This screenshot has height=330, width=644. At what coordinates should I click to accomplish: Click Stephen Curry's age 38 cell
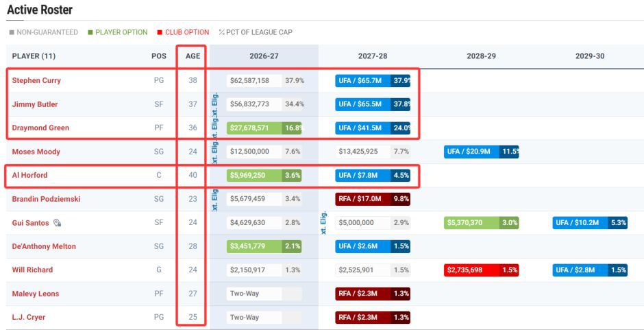[x=193, y=81]
